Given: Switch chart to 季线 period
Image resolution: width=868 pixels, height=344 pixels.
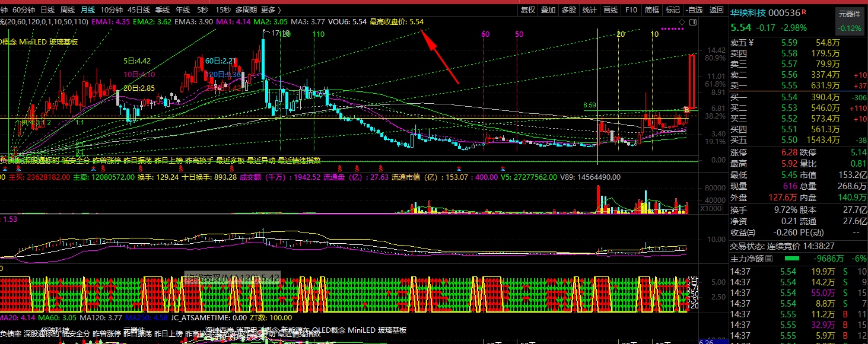Looking at the screenshot, I should (x=163, y=9).
